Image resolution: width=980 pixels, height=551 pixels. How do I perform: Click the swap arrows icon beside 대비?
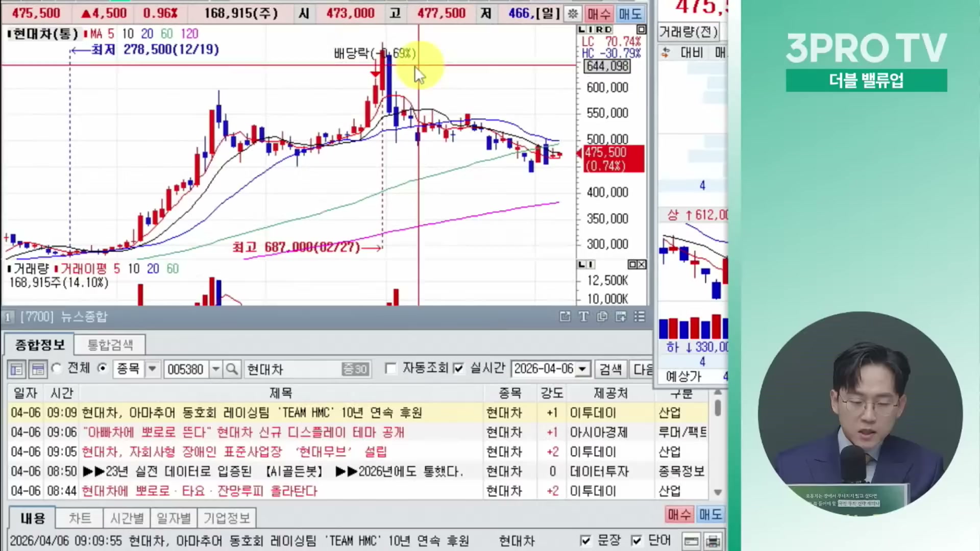(x=666, y=53)
